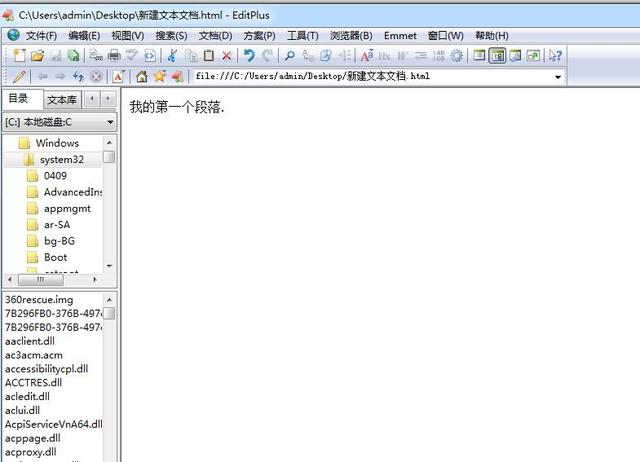This screenshot has width=640, height=462.
Task: Click the Open file folder icon
Action: pyautogui.click(x=37, y=55)
